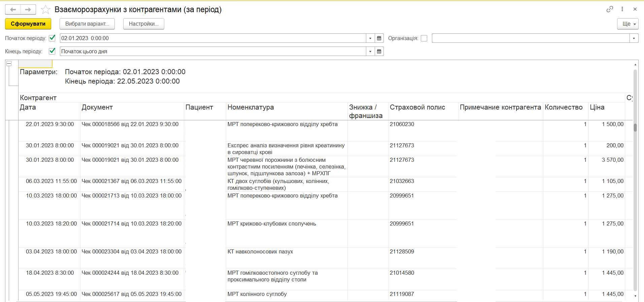The width and height of the screenshot is (644, 302).
Task: Open the Настройки dialog
Action: click(x=143, y=24)
